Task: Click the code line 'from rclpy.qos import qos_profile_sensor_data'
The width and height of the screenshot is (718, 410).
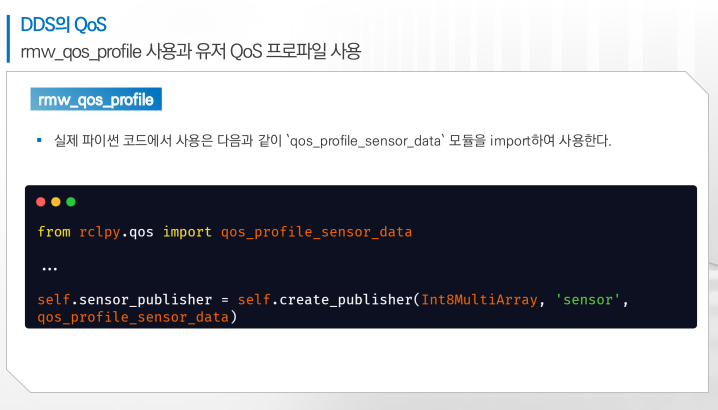Action: [225, 232]
